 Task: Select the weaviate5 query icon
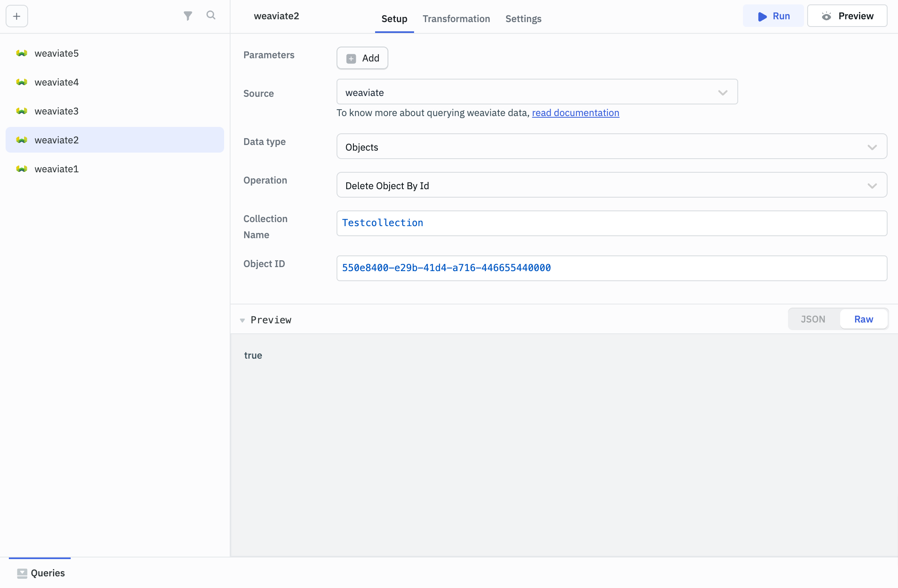point(21,53)
